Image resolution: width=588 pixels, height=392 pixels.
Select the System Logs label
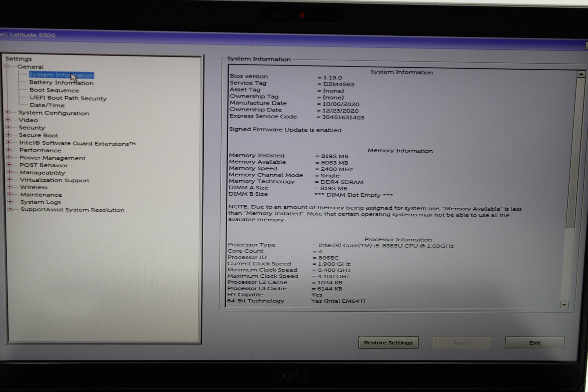click(x=41, y=202)
